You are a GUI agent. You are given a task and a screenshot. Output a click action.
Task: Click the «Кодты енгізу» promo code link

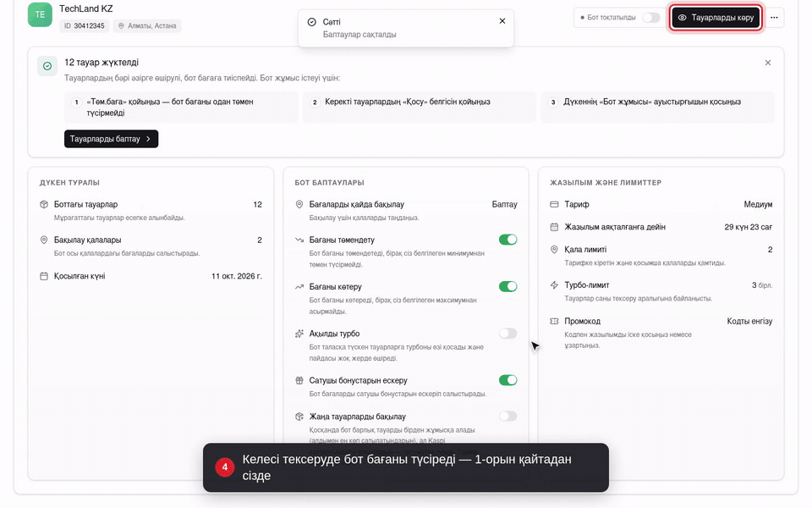tap(749, 322)
